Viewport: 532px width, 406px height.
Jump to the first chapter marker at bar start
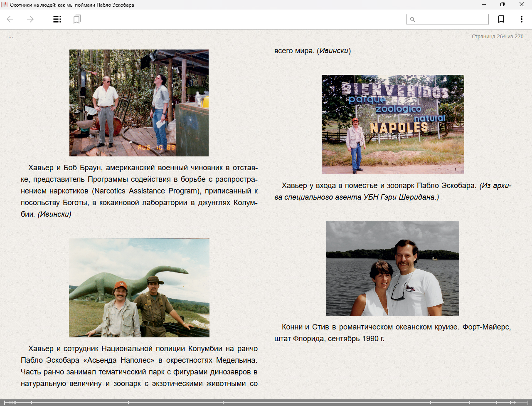coord(5,402)
